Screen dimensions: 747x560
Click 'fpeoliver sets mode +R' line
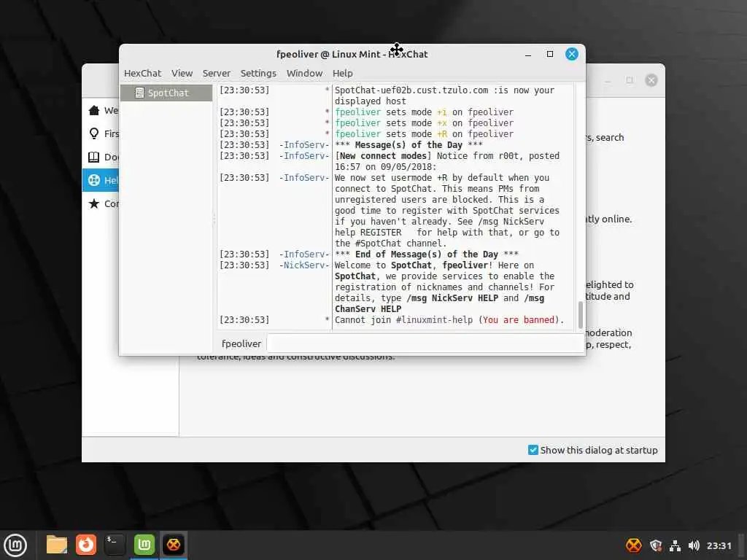(x=424, y=134)
